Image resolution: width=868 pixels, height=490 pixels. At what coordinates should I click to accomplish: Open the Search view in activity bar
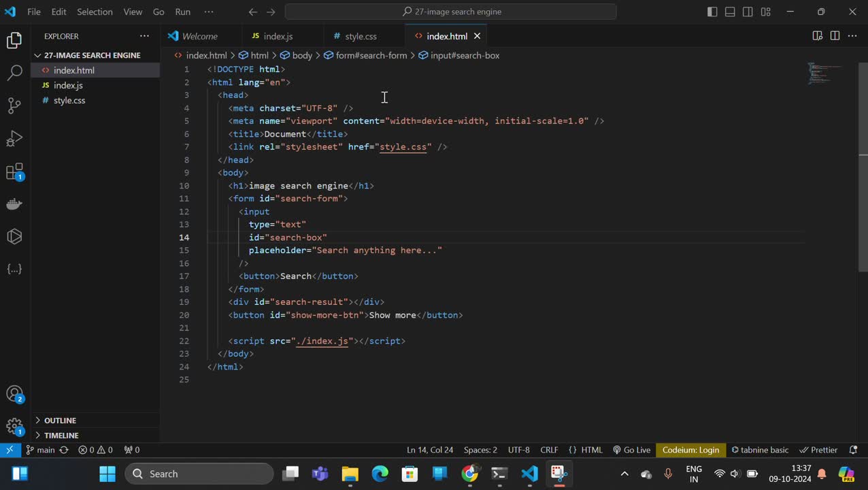point(14,73)
